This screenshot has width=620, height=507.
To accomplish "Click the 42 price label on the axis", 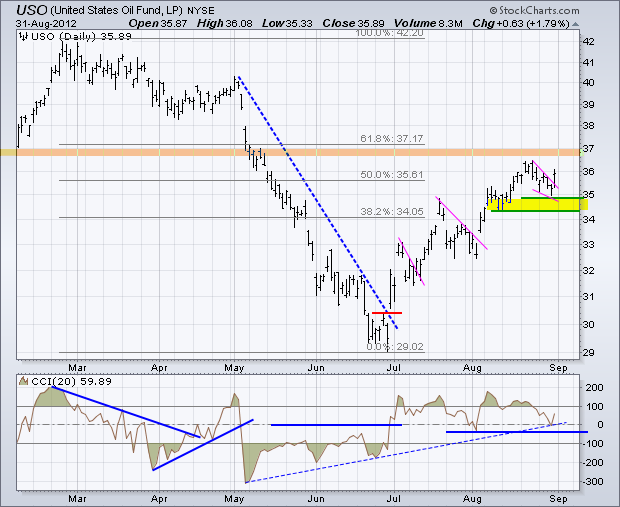I will 588,41.
